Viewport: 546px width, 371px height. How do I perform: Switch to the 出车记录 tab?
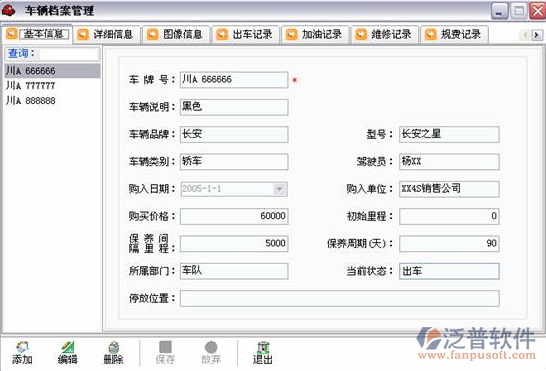coord(246,34)
